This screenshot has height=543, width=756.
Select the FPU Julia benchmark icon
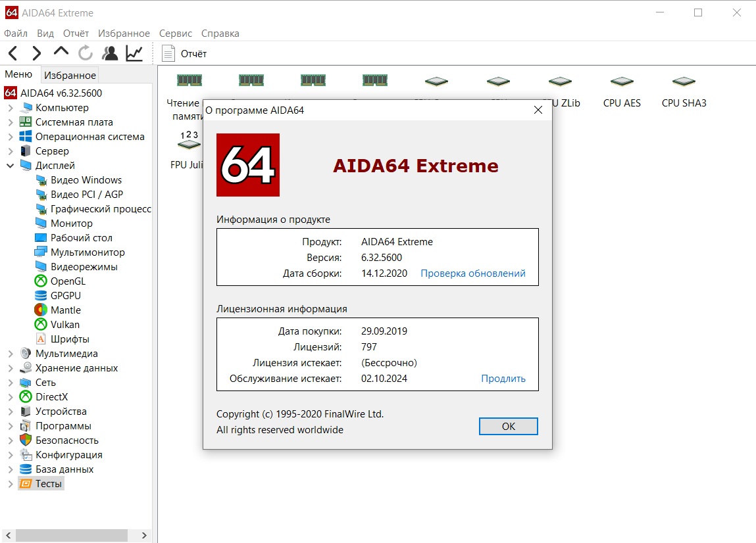coord(188,140)
